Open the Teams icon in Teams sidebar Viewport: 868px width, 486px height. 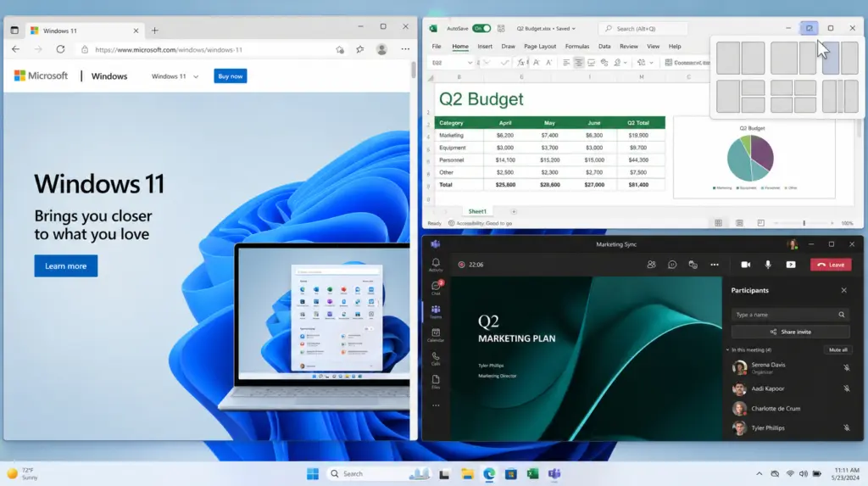(x=436, y=311)
